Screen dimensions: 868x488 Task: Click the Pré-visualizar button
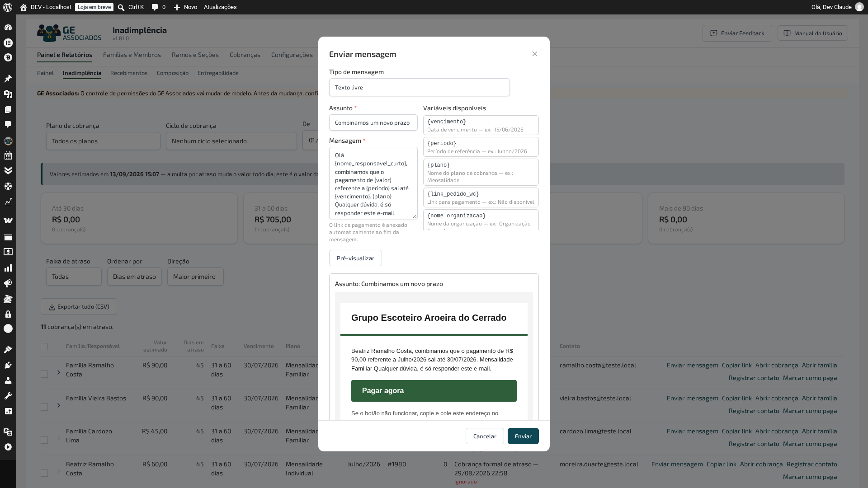click(355, 258)
